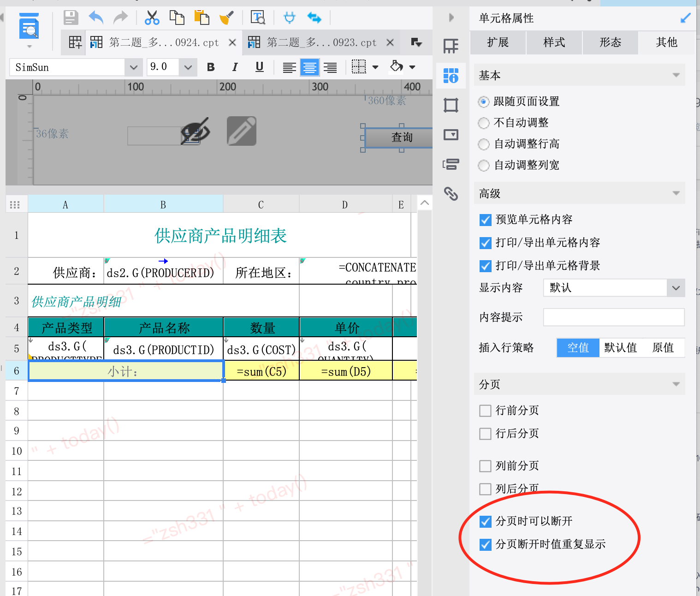Center-align the cell text
The height and width of the screenshot is (596, 700).
310,67
